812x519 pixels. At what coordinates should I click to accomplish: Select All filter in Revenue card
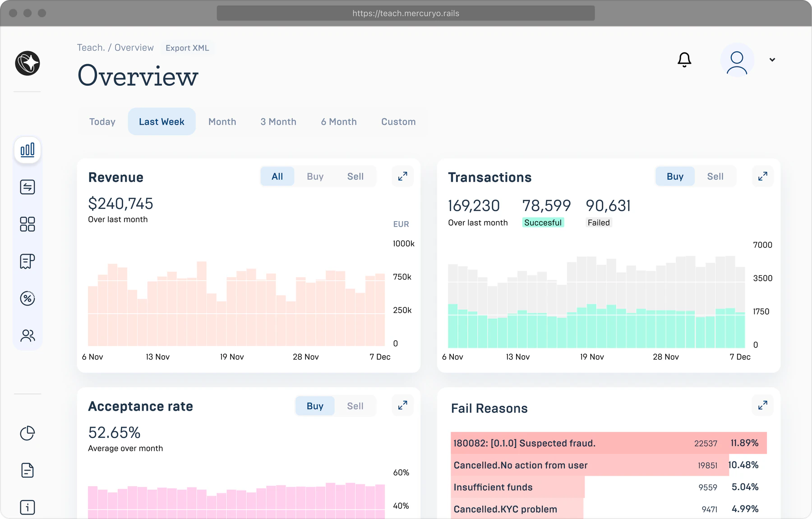tap(277, 176)
